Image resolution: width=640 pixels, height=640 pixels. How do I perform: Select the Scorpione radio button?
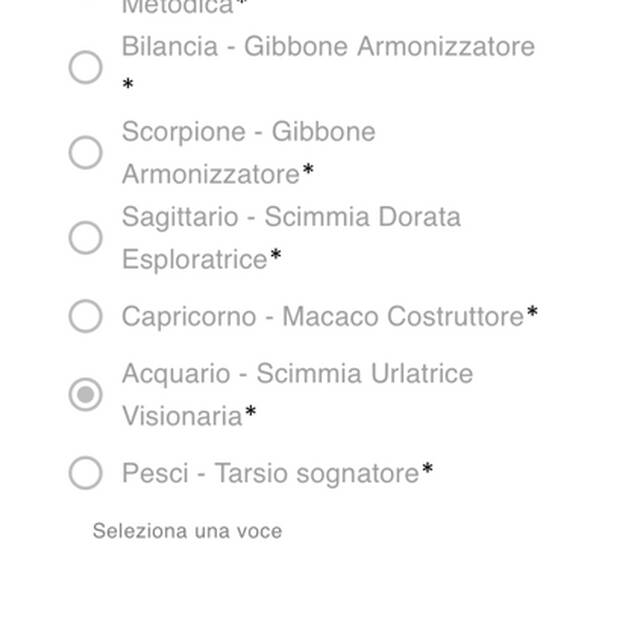[x=85, y=153]
